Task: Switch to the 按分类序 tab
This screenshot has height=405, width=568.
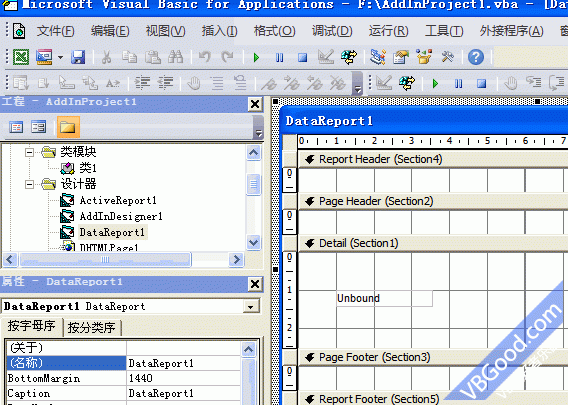Action: click(x=91, y=327)
